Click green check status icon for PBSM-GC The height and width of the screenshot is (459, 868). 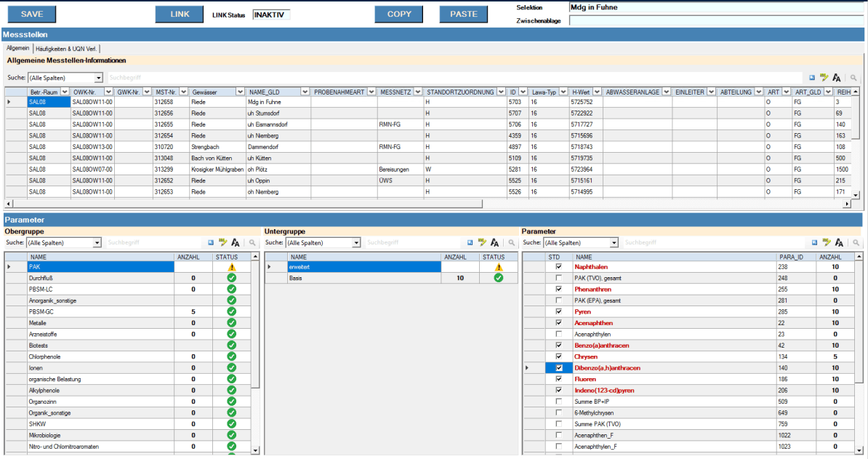231,312
